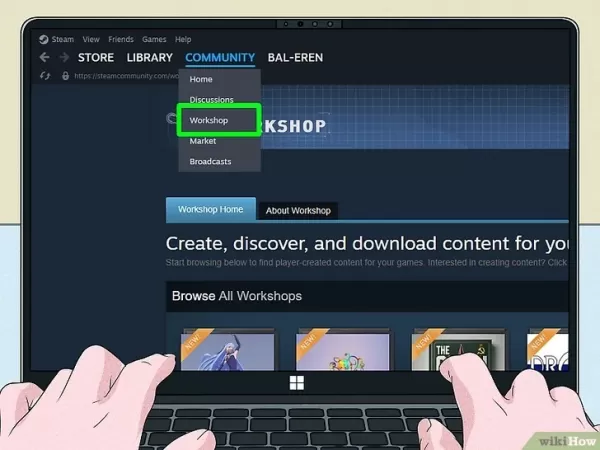Open the fourth workshop thumbnail with white background
Image resolution: width=600 pixels, height=450 pixels.
point(548,350)
